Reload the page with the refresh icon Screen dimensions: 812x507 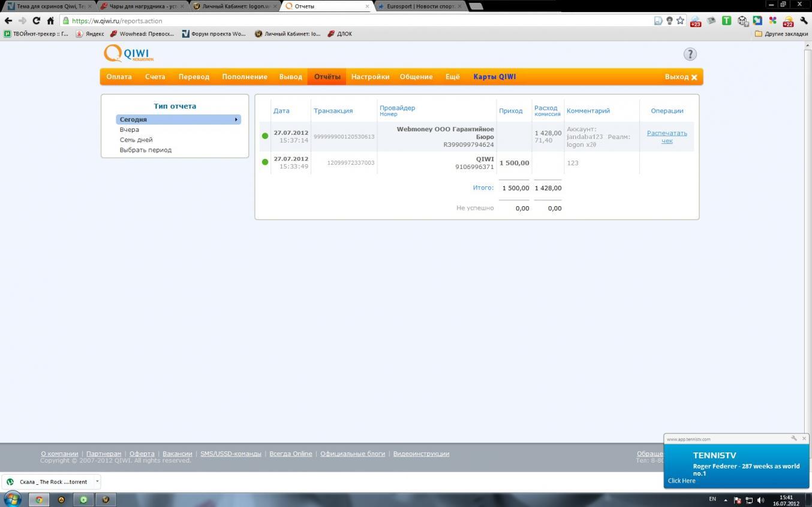click(37, 20)
